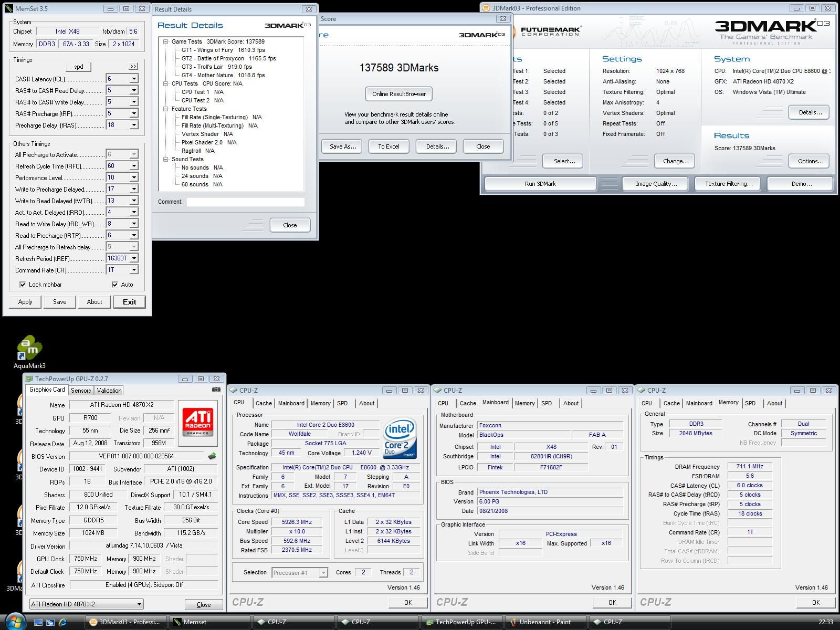Click Apply in MemSet
The height and width of the screenshot is (630, 840).
pos(25,302)
